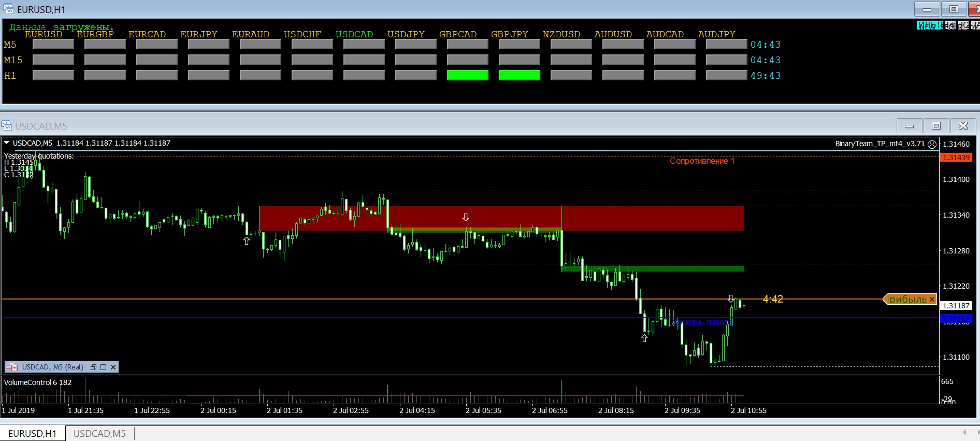Click the green GBPJPY H1 signal cell
The height and width of the screenshot is (441, 980).
point(520,75)
